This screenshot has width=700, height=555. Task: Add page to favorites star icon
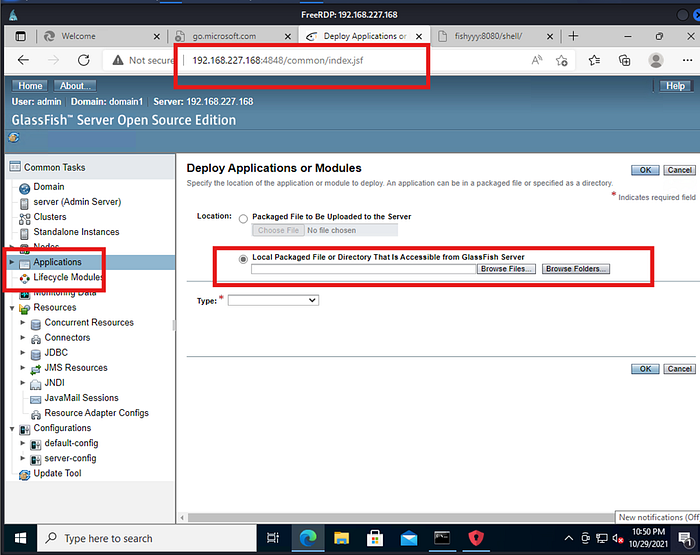pyautogui.click(x=562, y=60)
